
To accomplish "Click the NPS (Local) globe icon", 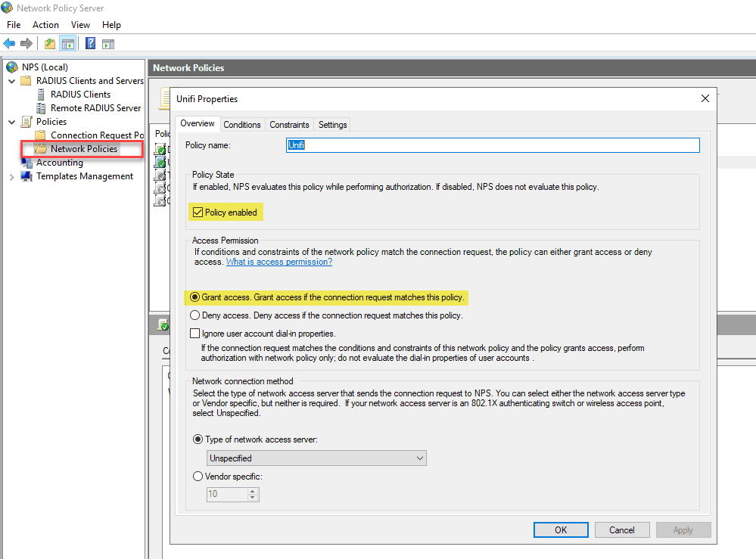I will click(x=12, y=67).
